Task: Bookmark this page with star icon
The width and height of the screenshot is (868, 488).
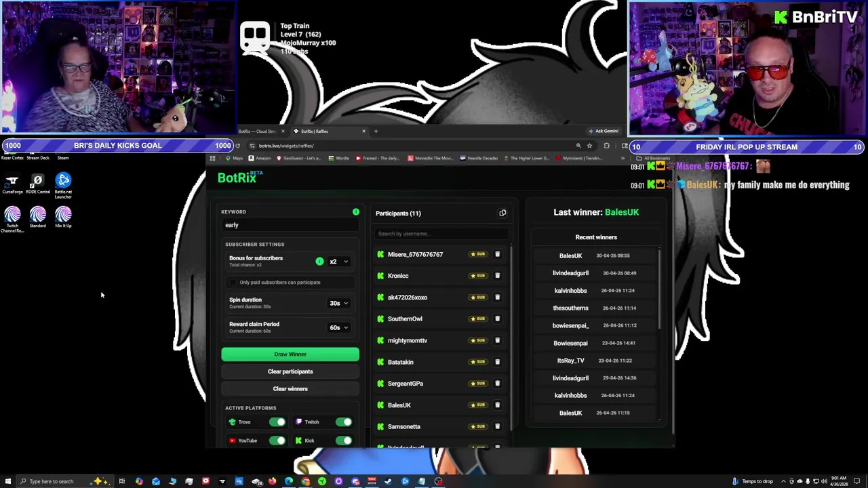Action: click(589, 146)
